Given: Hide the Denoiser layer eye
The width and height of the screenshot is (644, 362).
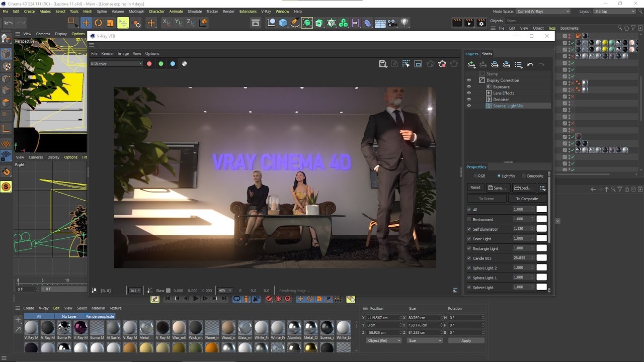Looking at the screenshot, I should coord(469,100).
